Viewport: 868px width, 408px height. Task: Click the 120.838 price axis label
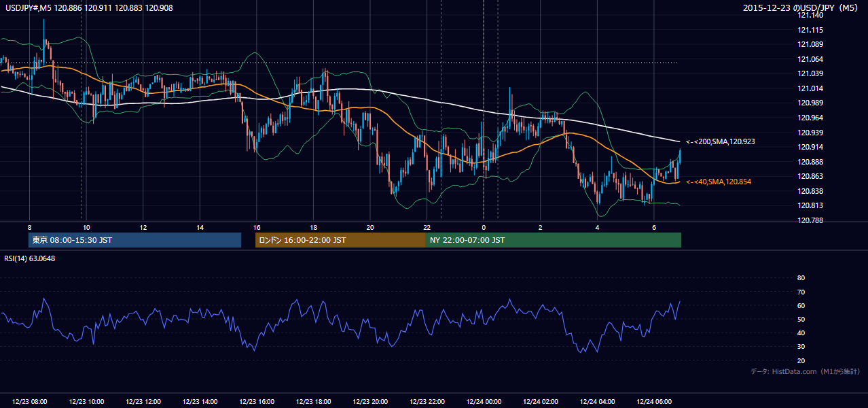pyautogui.click(x=810, y=191)
